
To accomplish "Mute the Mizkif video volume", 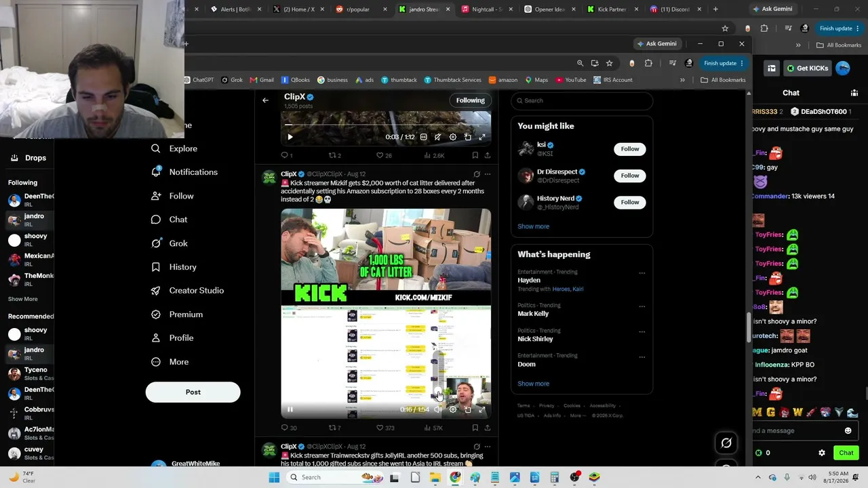I will pyautogui.click(x=438, y=409).
